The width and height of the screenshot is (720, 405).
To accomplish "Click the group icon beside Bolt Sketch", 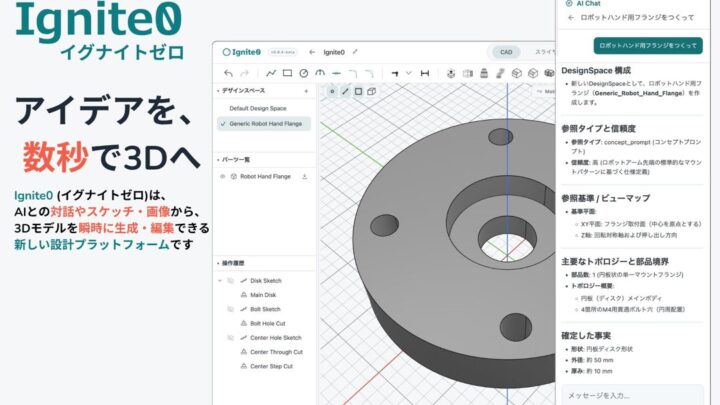I will (x=231, y=309).
